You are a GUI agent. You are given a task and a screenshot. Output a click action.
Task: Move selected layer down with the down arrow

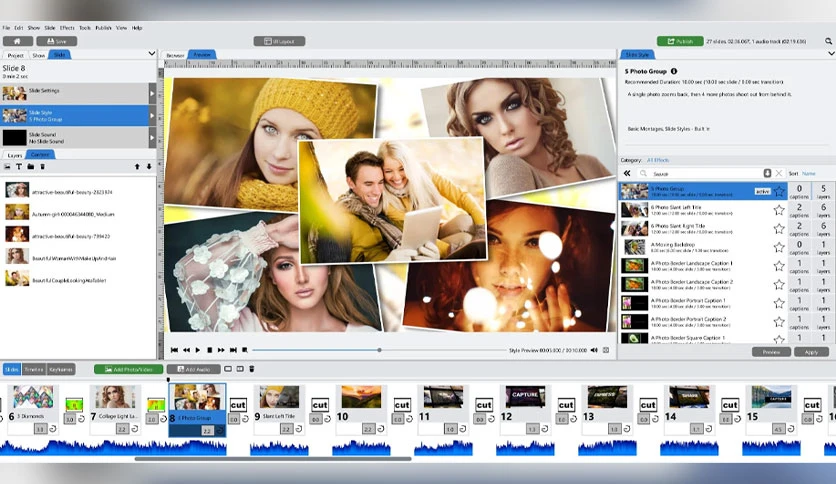[149, 167]
